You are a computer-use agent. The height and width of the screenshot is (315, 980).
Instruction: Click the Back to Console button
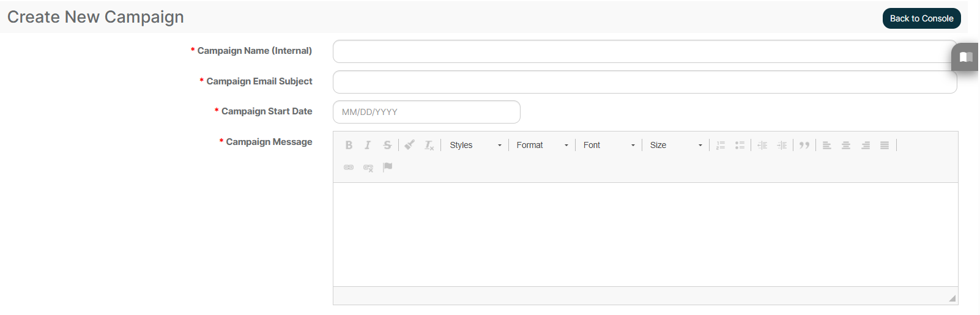(x=921, y=18)
